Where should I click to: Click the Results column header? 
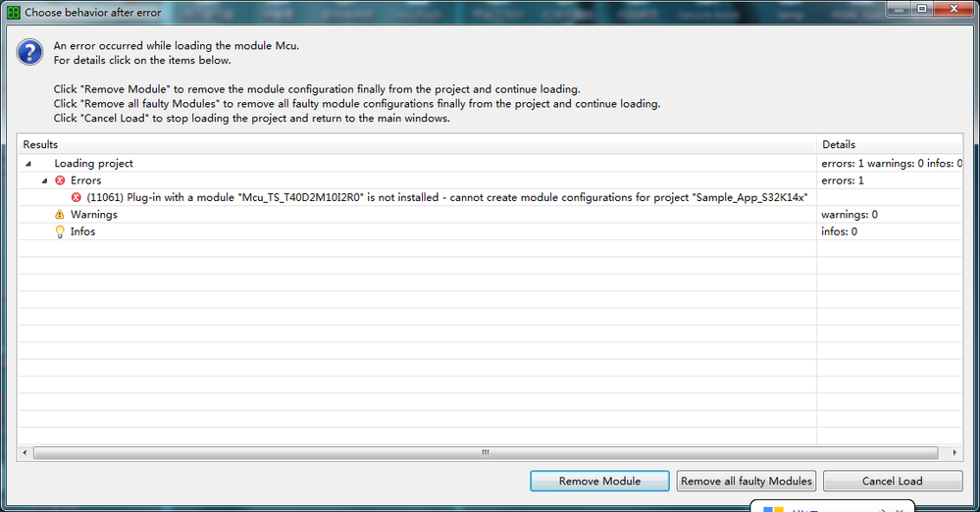click(x=418, y=144)
